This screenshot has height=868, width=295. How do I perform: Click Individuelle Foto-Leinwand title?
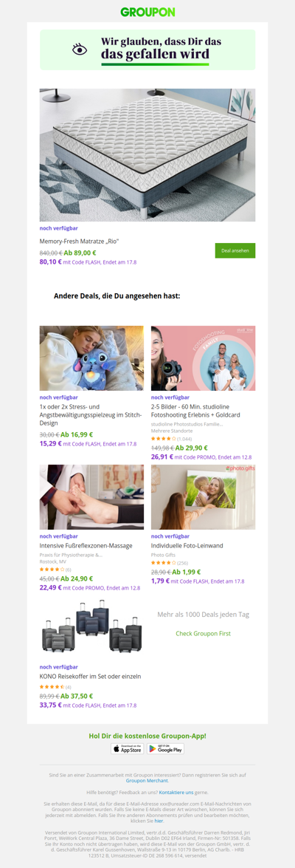point(187,546)
